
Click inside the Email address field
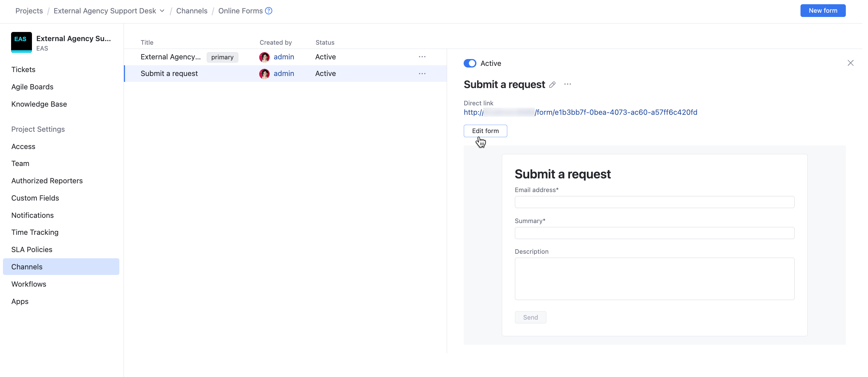[x=654, y=202]
